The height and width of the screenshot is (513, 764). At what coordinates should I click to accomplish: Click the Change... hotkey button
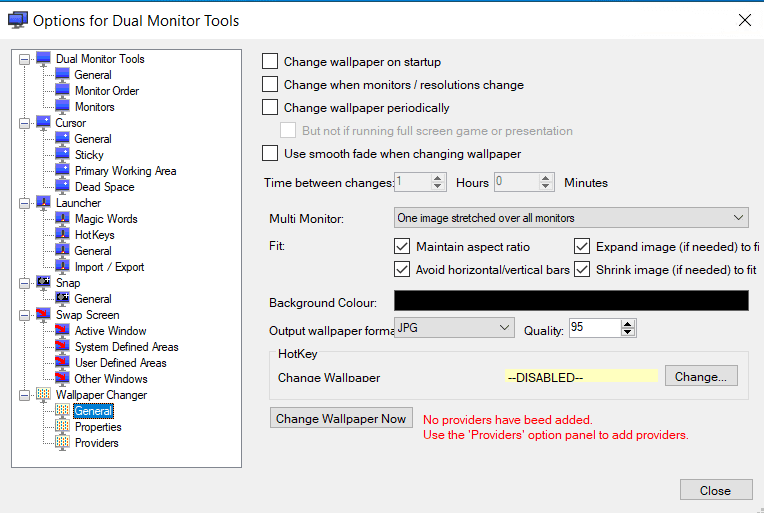701,377
